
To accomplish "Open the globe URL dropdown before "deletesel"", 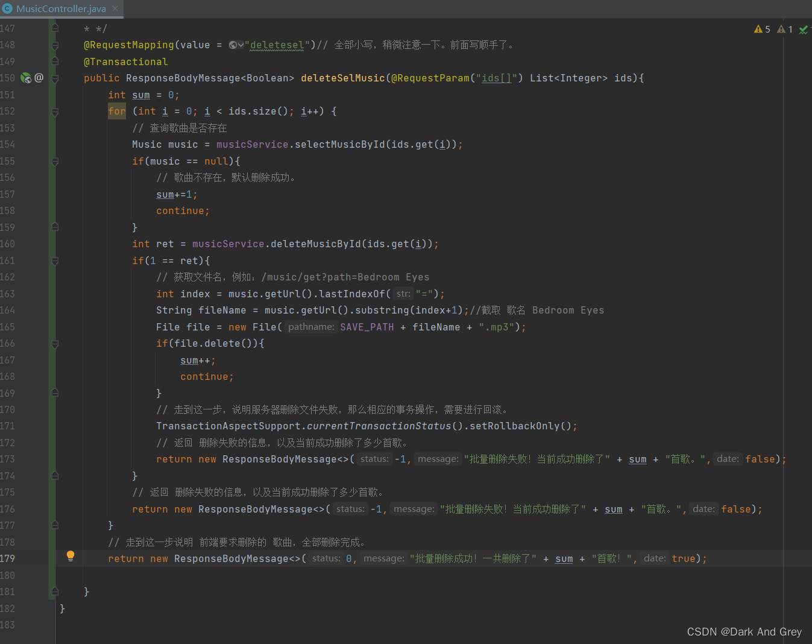I will [x=236, y=45].
